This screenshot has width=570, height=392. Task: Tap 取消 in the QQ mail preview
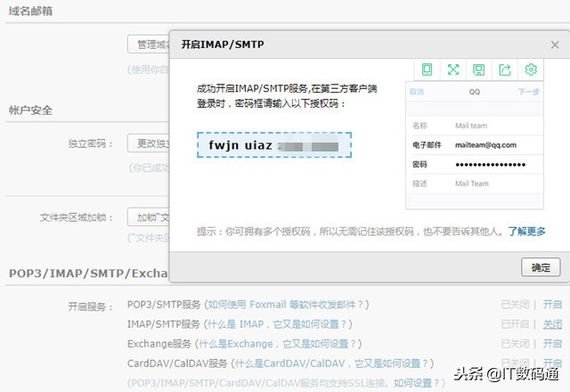point(417,92)
